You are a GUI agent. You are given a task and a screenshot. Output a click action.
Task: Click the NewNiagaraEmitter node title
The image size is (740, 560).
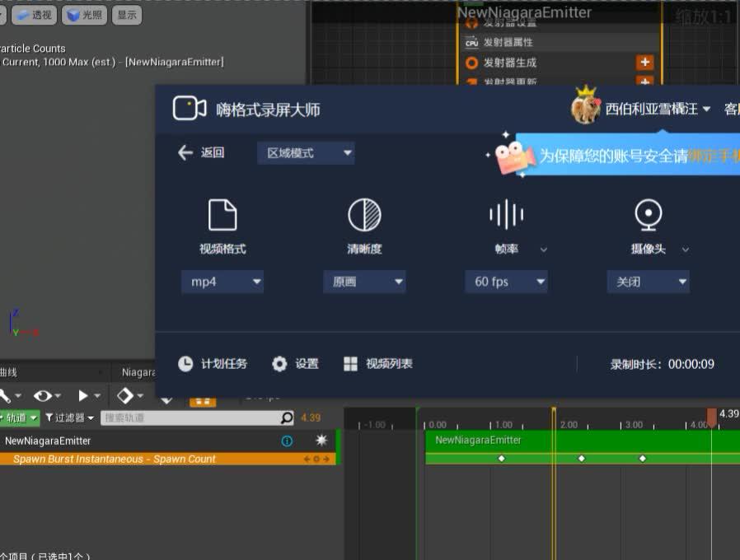click(x=524, y=12)
